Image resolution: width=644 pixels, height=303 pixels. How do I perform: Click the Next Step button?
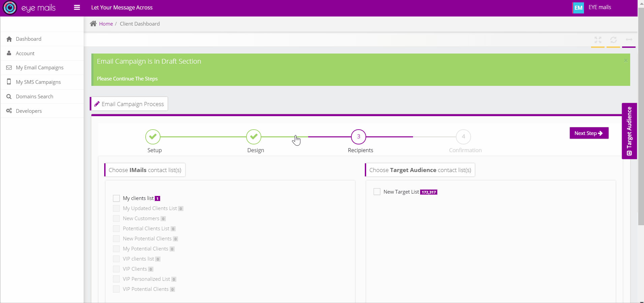589,133
